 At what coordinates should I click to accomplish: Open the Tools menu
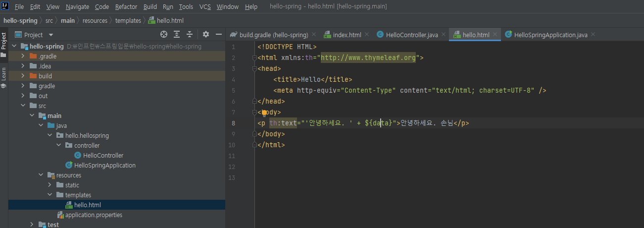pos(186,7)
